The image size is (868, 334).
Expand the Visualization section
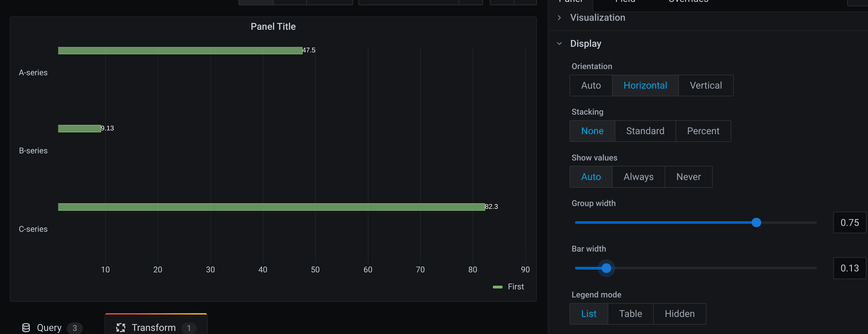pos(597,18)
